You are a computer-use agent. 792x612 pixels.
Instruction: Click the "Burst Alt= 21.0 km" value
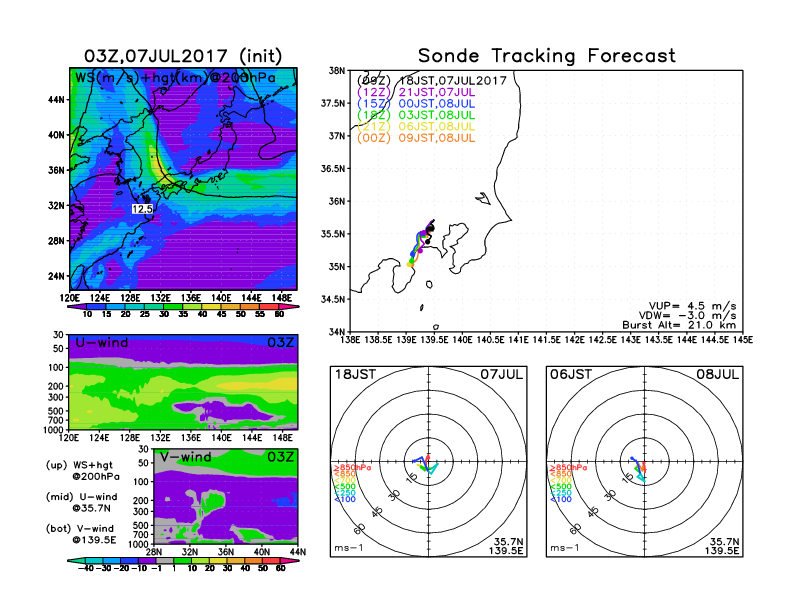point(679,325)
